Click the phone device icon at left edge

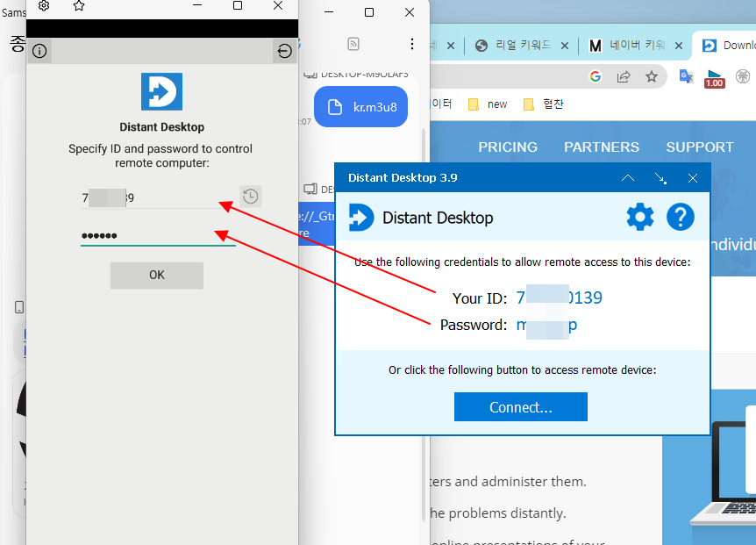click(x=19, y=307)
